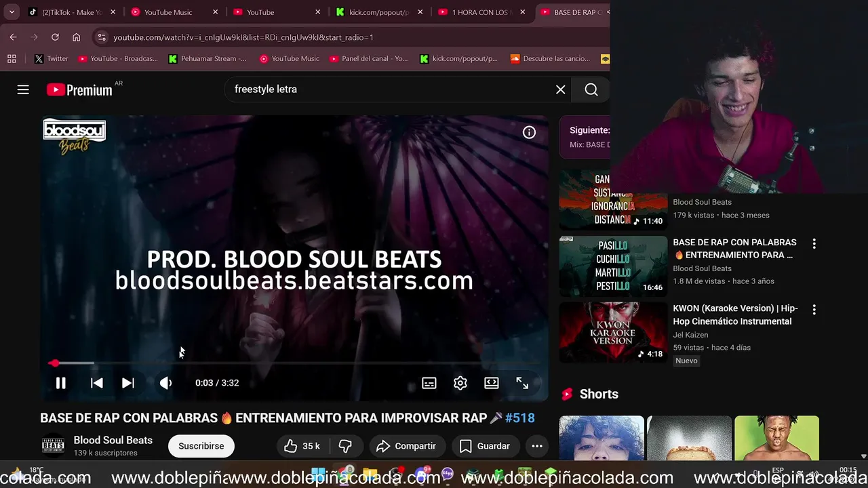Mute the video volume

[165, 383]
